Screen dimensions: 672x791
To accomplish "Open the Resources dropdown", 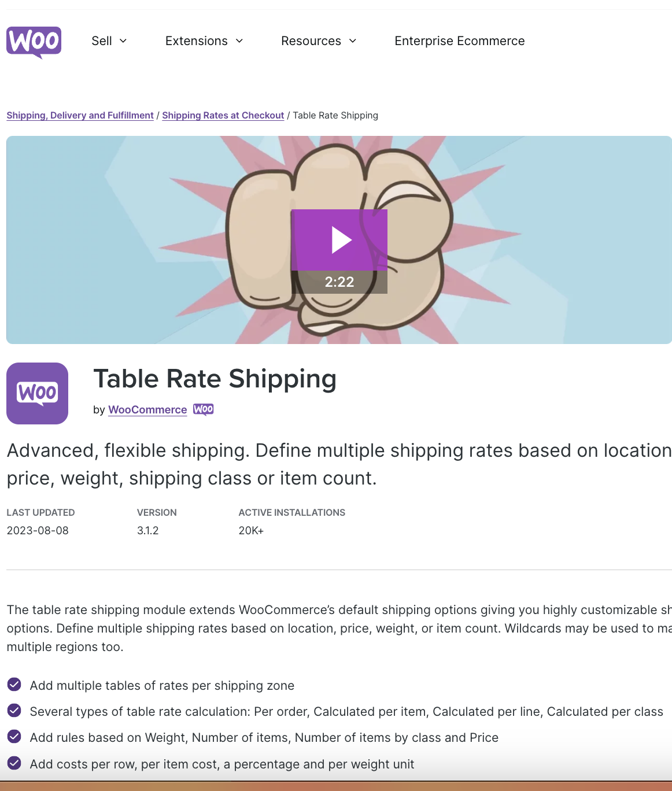I will tap(318, 40).
